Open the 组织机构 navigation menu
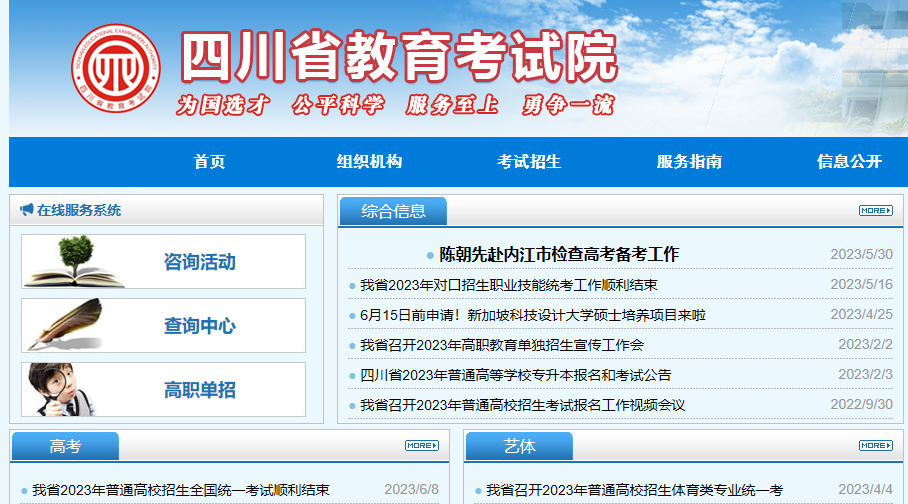The width and height of the screenshot is (908, 504). [x=369, y=162]
